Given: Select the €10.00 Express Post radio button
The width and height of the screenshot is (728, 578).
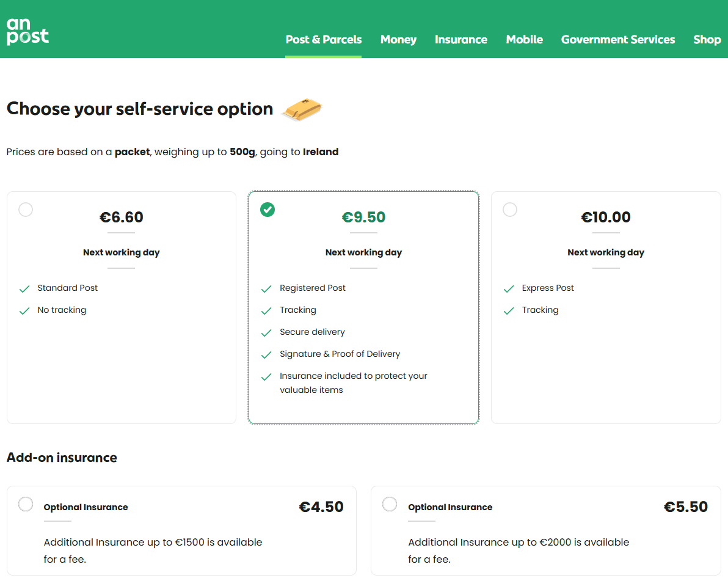Looking at the screenshot, I should click(x=510, y=210).
